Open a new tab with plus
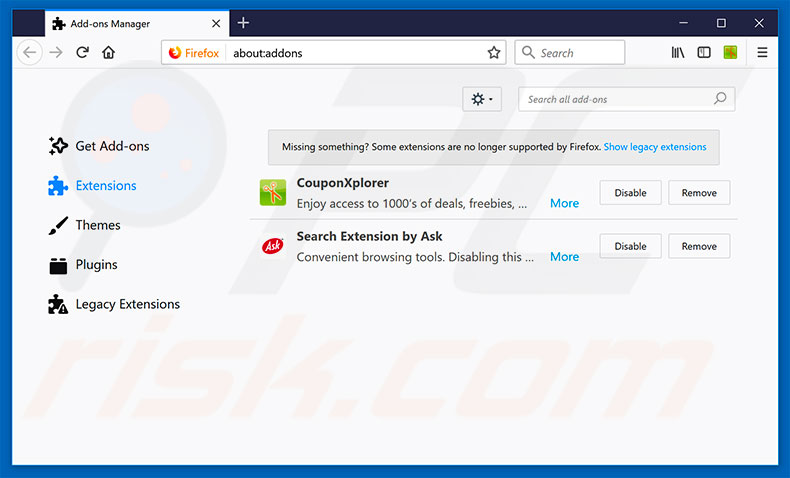 click(243, 23)
